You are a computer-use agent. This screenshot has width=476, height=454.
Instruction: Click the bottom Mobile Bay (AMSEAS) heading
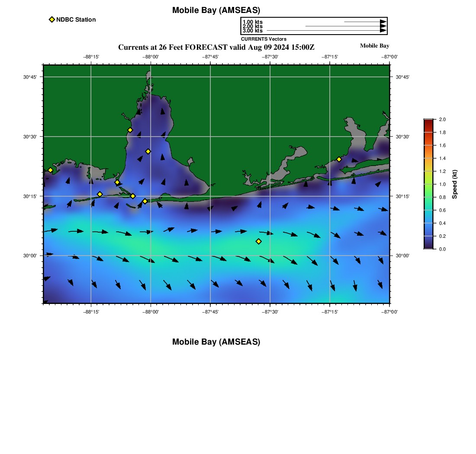pos(216,342)
